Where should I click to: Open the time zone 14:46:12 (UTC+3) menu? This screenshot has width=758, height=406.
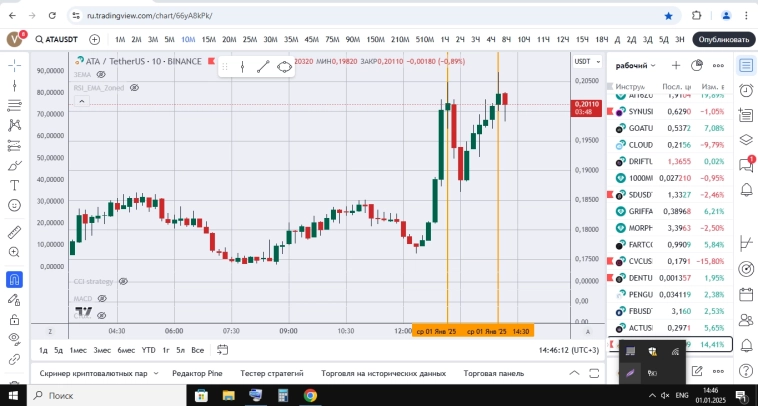[568, 350]
